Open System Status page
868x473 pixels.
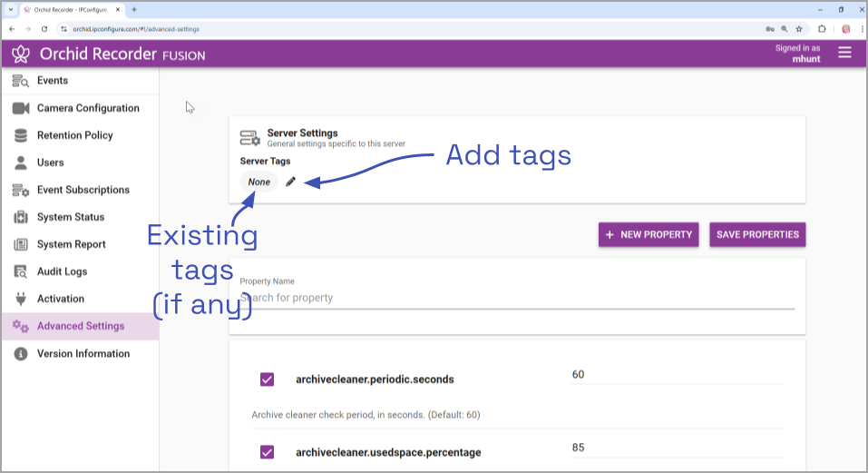coord(70,217)
